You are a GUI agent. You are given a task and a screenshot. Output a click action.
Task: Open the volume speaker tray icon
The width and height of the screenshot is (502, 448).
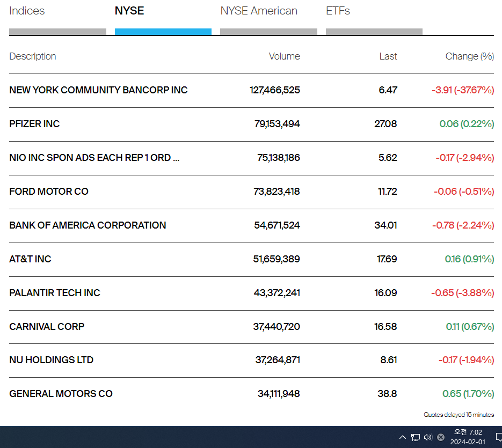pyautogui.click(x=428, y=437)
